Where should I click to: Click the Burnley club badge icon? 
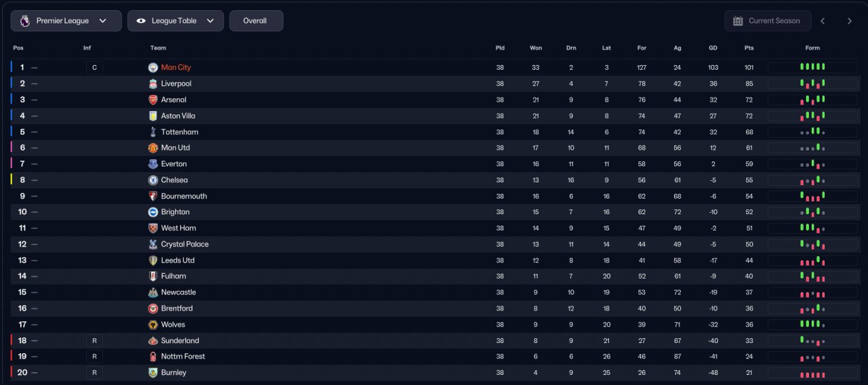153,373
